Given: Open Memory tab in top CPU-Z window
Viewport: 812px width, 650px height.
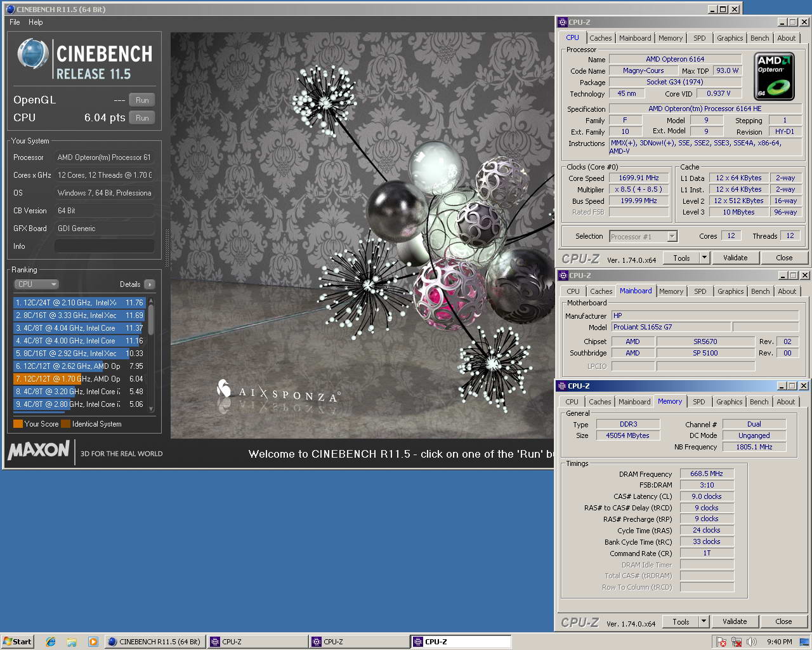Looking at the screenshot, I should [671, 38].
